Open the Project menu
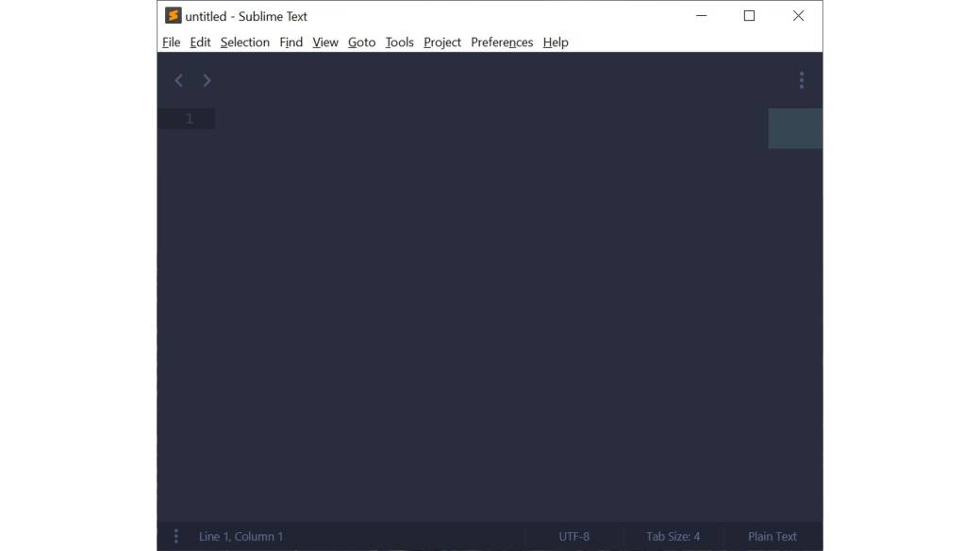Screen dimensions: 980x551 [x=442, y=42]
